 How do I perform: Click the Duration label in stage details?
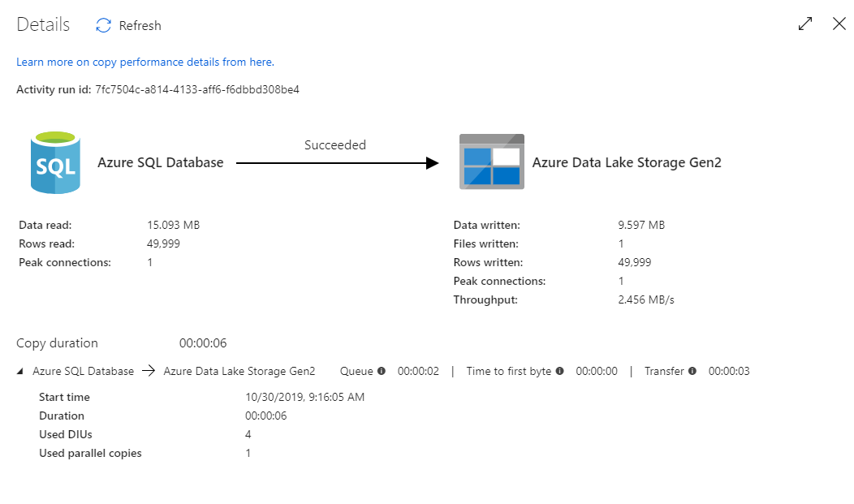[62, 416]
